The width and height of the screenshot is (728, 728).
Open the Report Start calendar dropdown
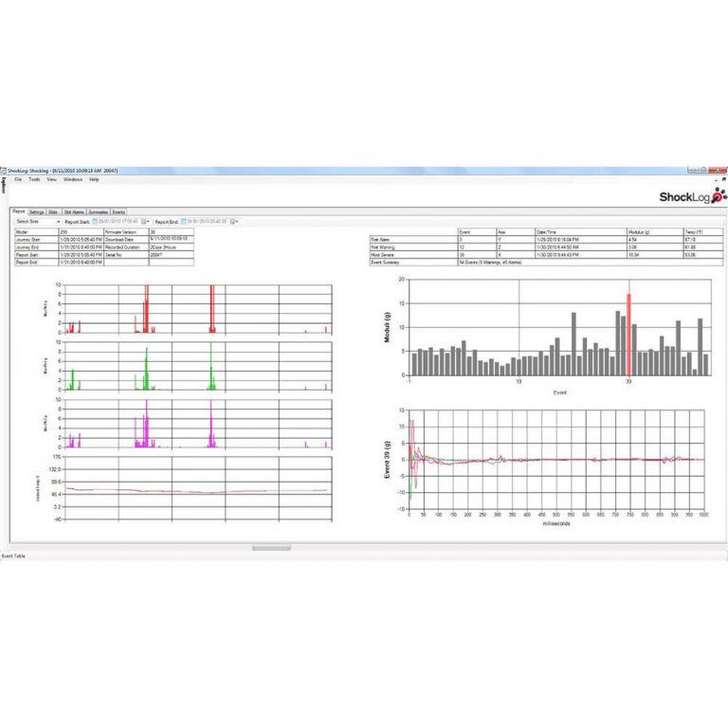[145, 222]
